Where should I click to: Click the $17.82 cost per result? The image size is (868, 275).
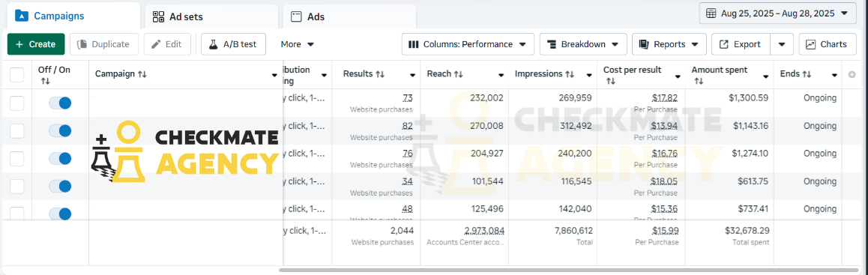665,98
